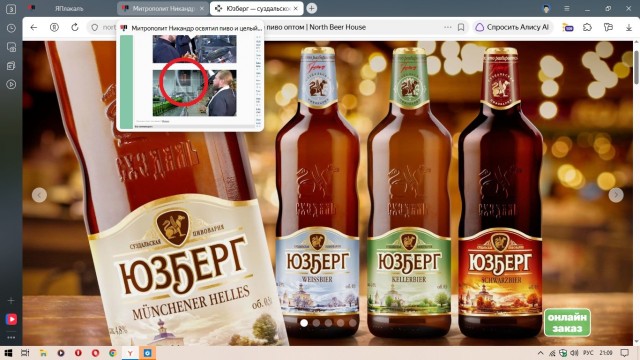Image resolution: width=640 pixels, height=360 pixels.
Task: Open the tab counter showing 3
Action: click(11, 9)
